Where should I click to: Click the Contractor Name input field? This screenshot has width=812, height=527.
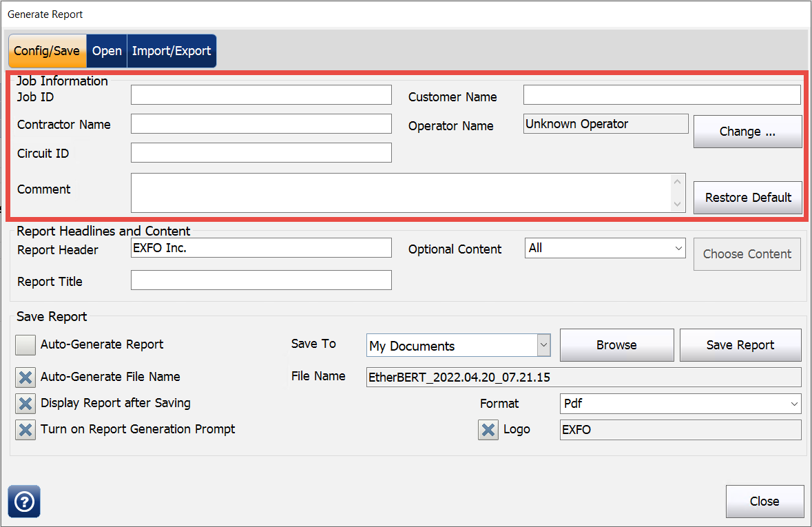coord(261,124)
